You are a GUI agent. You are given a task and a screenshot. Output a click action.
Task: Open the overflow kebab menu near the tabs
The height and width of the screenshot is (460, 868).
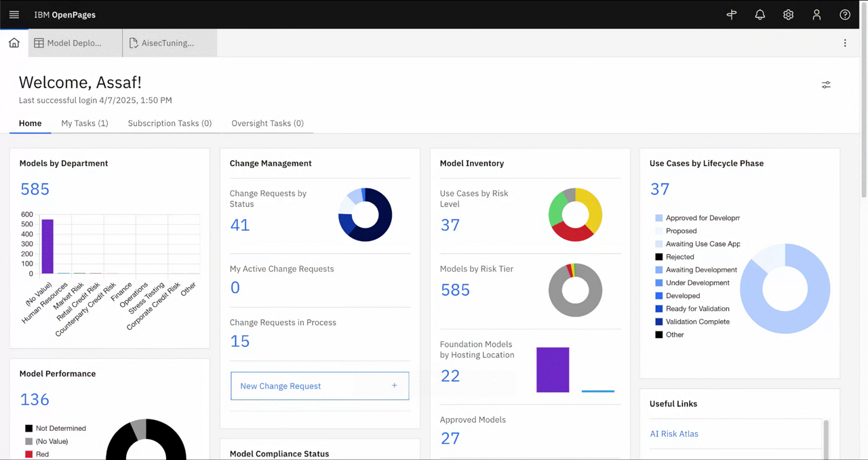point(845,43)
